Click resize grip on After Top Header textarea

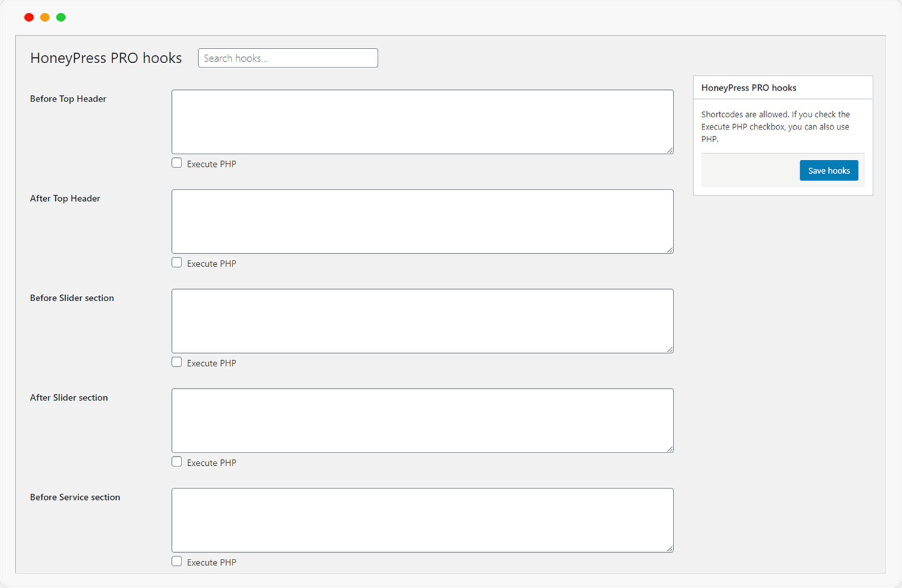669,250
